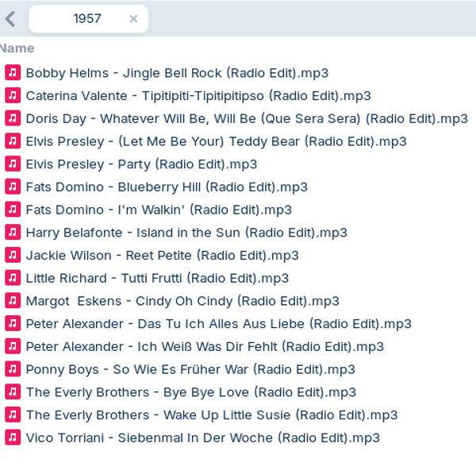The width and height of the screenshot is (476, 459).
Task: Select 'Ponny Boys - So Wie Es Früher War'
Action: click(x=190, y=369)
